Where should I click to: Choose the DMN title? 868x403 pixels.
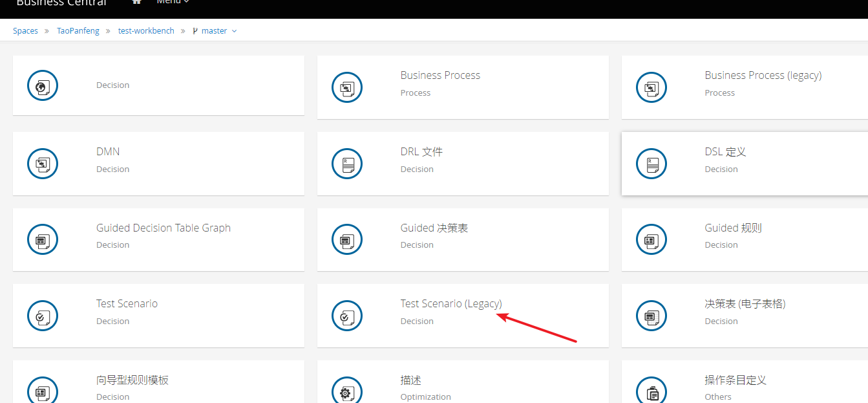[x=108, y=151]
